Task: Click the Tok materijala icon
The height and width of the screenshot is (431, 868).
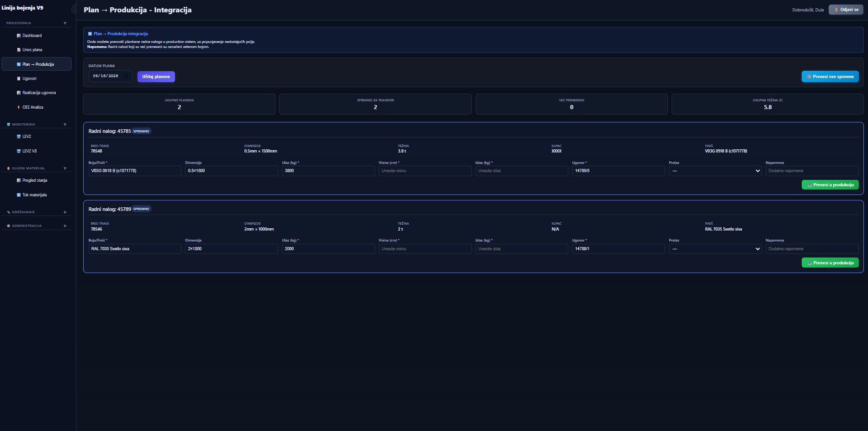Action: tap(19, 195)
